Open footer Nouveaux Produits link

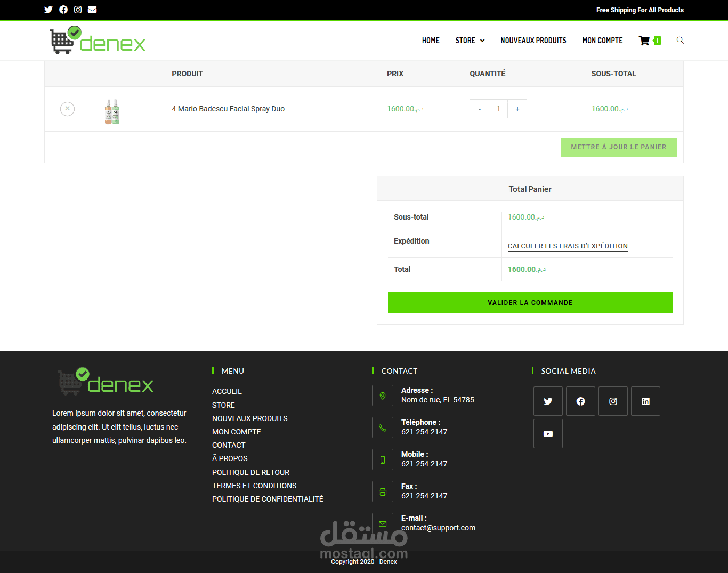(x=250, y=418)
